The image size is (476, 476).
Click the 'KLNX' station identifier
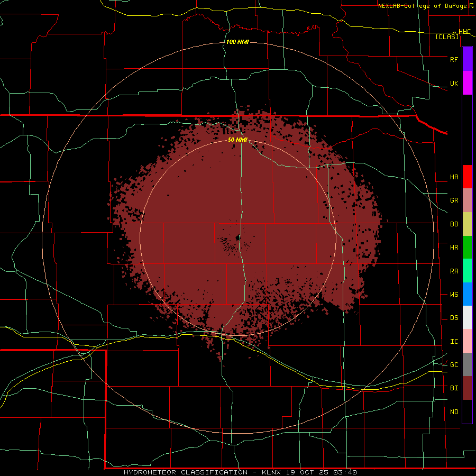pos(271,472)
